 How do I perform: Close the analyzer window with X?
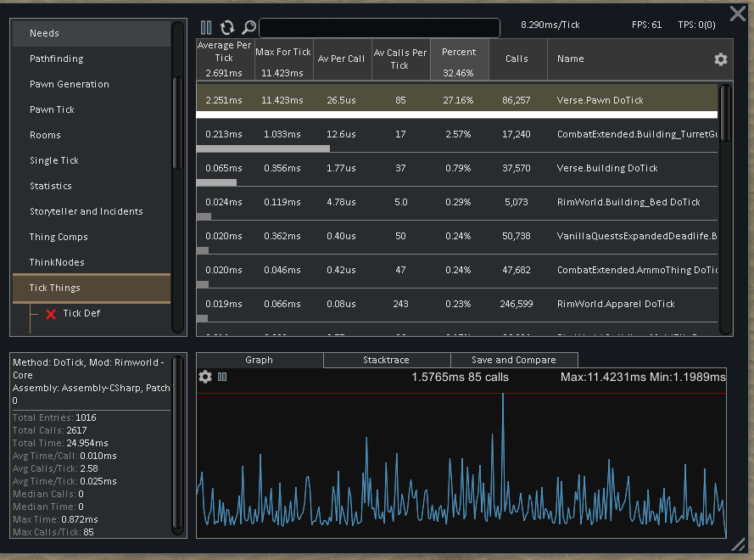[738, 14]
